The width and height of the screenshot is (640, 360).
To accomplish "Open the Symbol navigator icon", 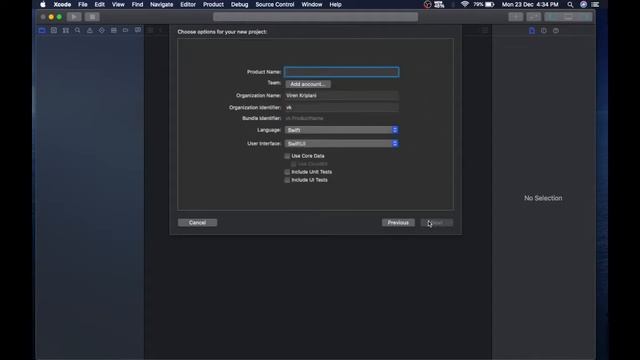I will (66, 31).
